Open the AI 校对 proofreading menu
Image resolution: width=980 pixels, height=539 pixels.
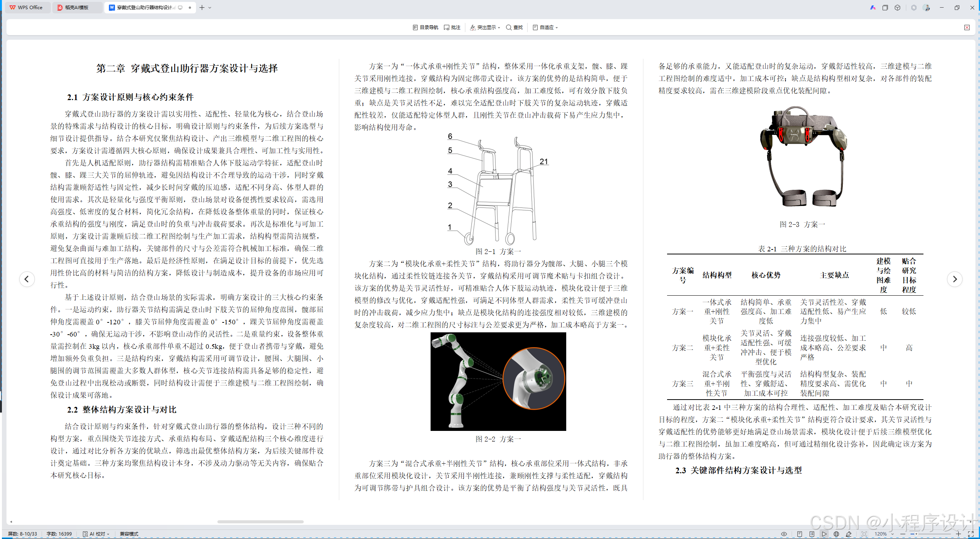pos(96,534)
